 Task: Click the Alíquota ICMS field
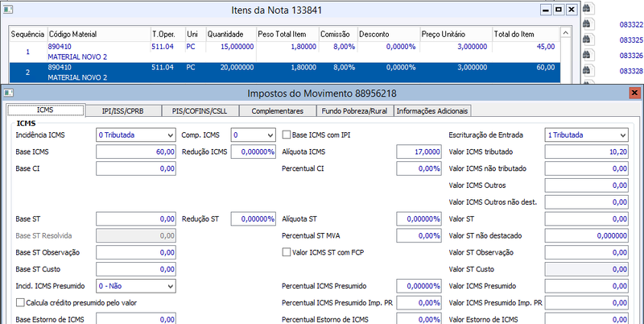(419, 152)
